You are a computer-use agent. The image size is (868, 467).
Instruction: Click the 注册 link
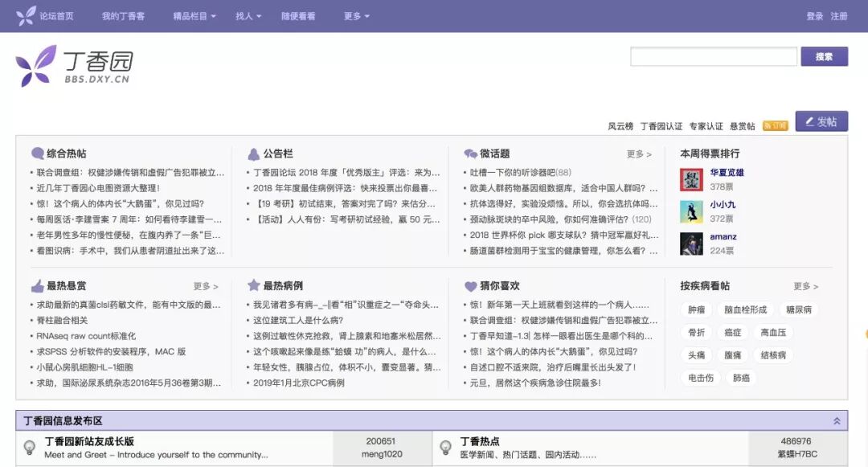(x=838, y=16)
